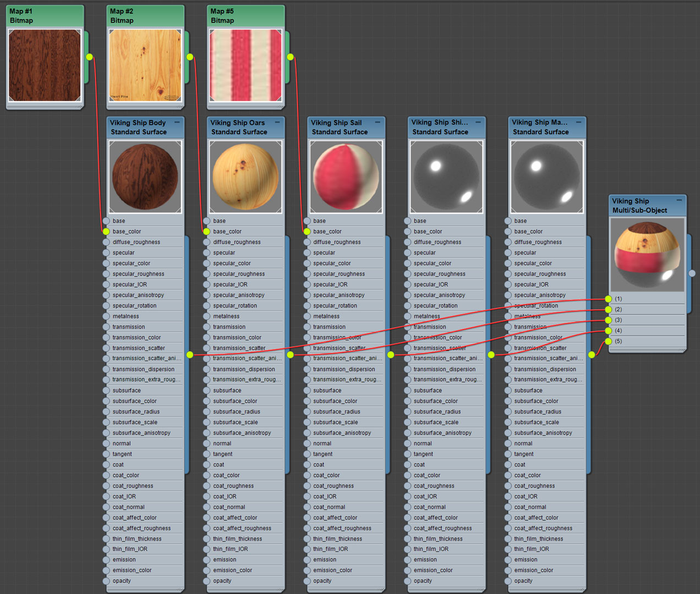Click base_color input socket on Viking Ship Body
This screenshot has height=594, width=700.
106,232
